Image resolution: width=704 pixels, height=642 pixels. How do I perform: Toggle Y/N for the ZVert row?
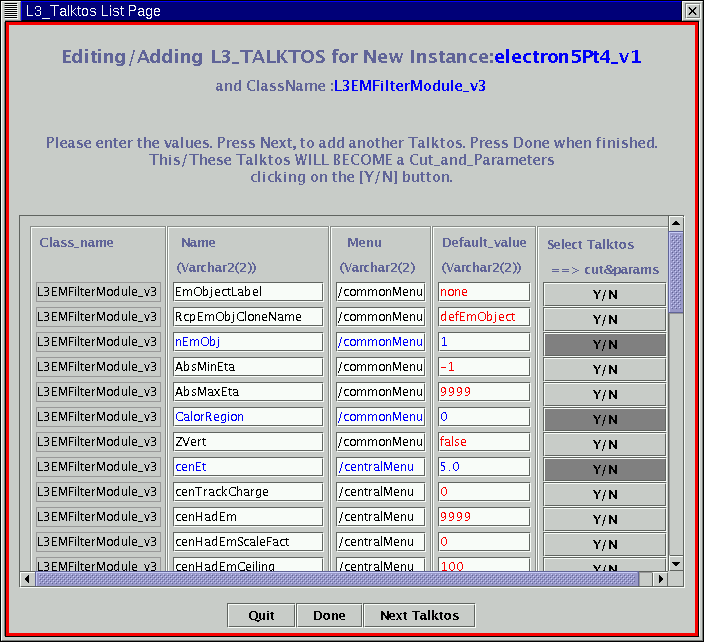pos(604,443)
